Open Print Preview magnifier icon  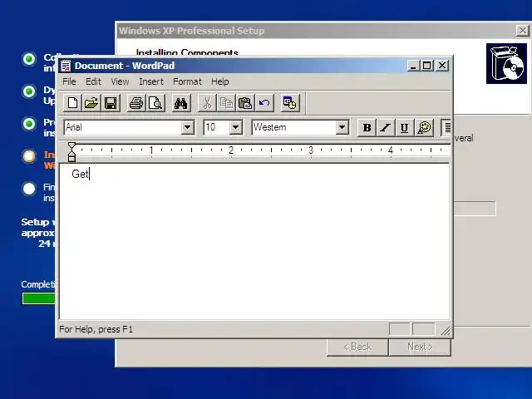[155, 103]
